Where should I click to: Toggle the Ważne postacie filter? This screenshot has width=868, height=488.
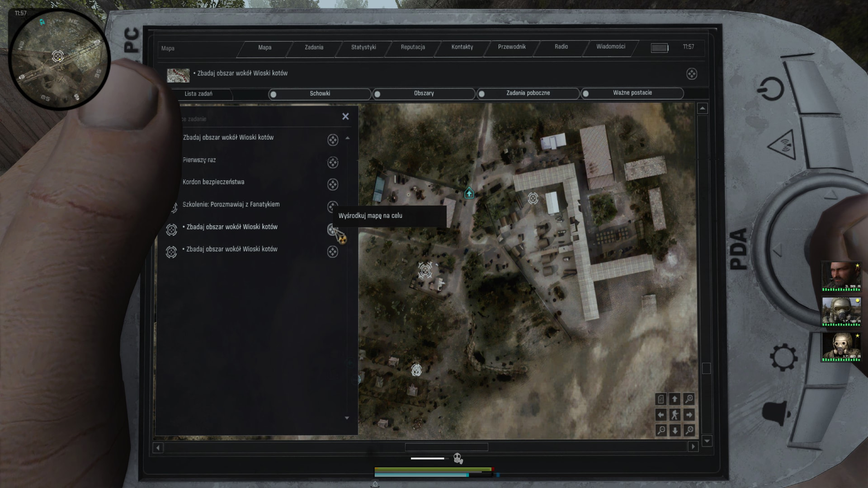coord(586,94)
